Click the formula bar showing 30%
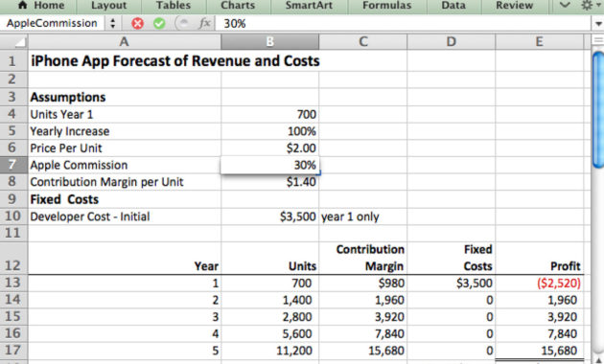604x364 pixels. [x=403, y=24]
